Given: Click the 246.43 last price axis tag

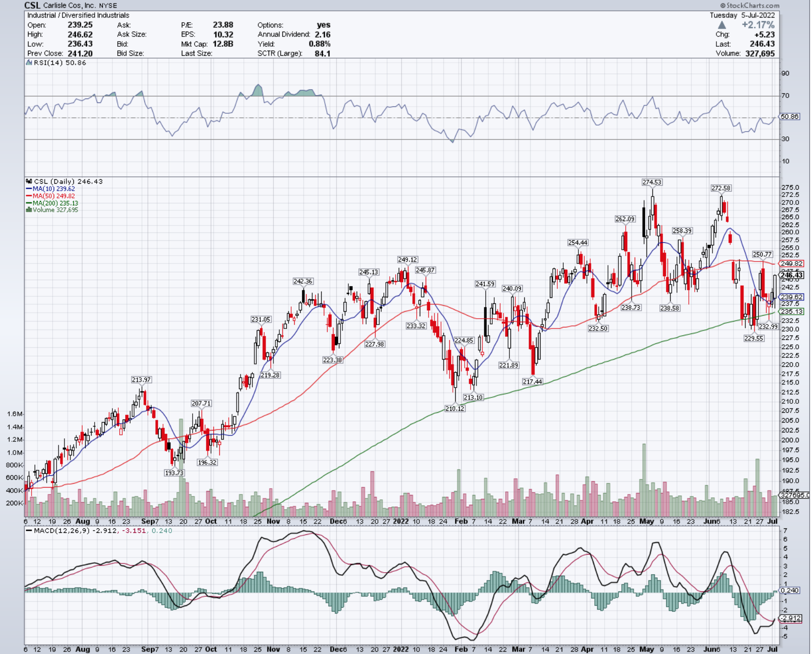Looking at the screenshot, I should pyautogui.click(x=792, y=275).
